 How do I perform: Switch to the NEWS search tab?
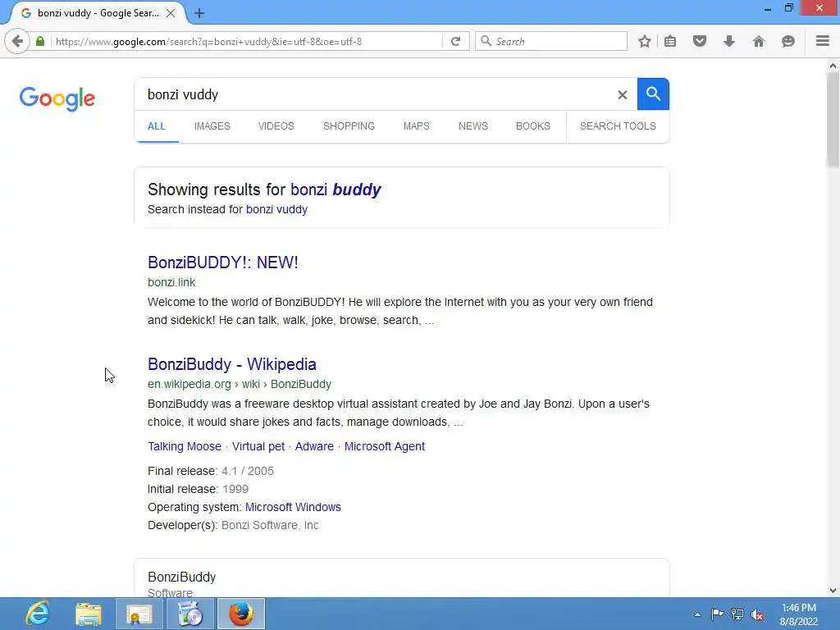pyautogui.click(x=473, y=126)
